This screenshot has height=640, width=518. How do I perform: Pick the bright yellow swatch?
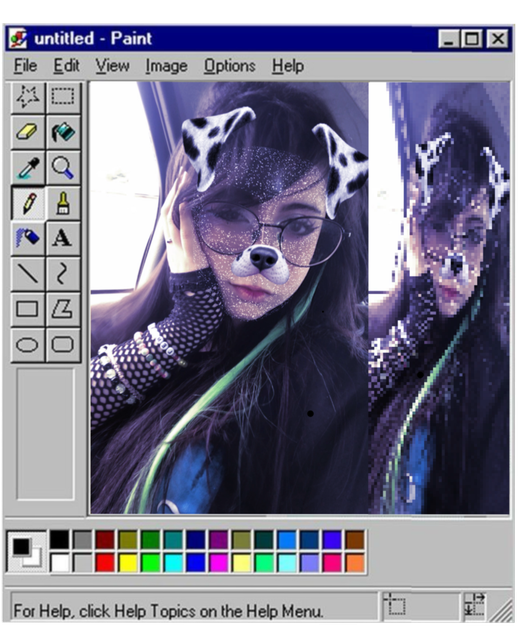click(128, 562)
